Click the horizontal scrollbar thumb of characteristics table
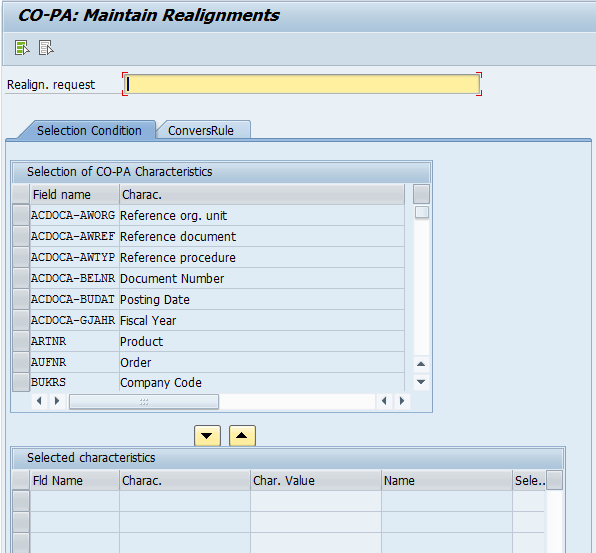This screenshot has height=553, width=596. pos(144,401)
